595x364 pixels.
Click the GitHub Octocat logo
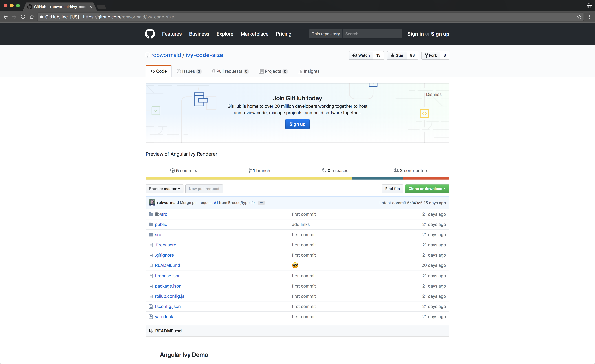coord(150,34)
